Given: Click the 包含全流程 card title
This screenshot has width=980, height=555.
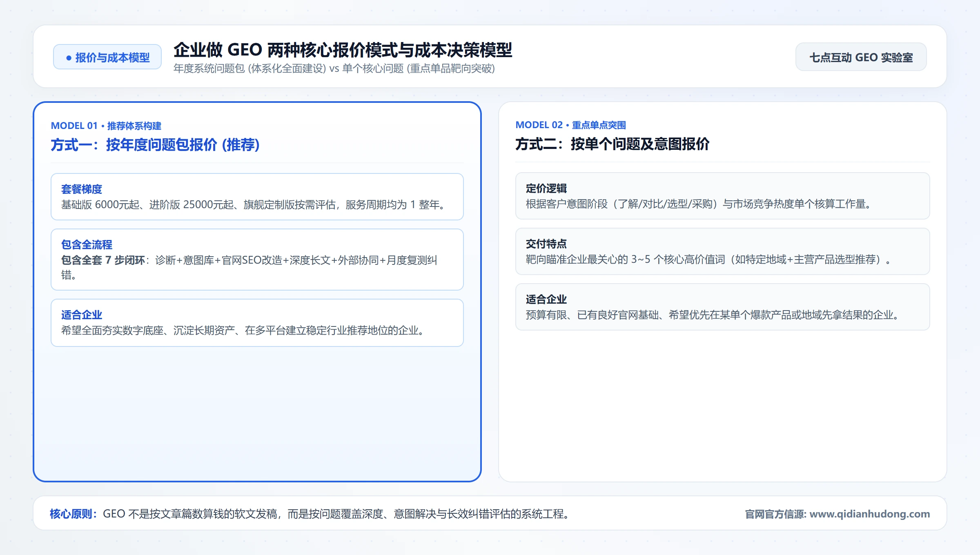Looking at the screenshot, I should click(x=87, y=244).
